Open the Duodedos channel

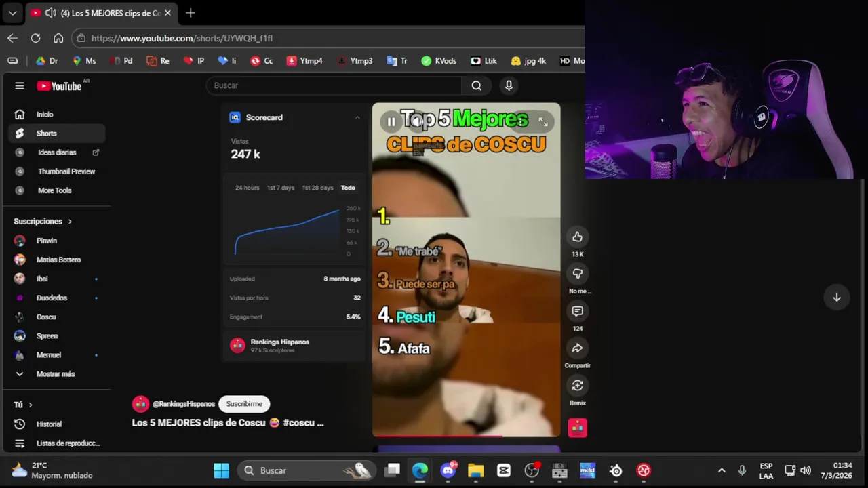point(57,298)
